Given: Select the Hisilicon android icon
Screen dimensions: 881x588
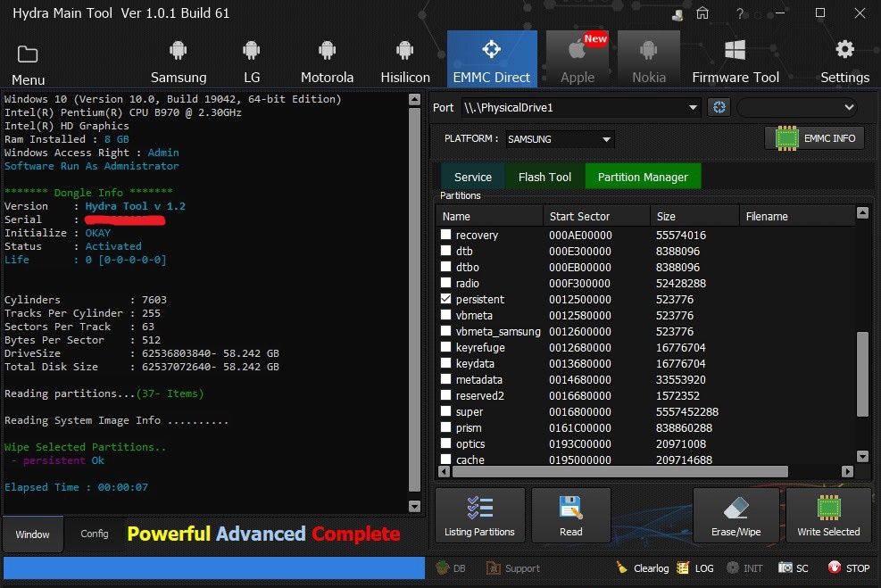Looking at the screenshot, I should pyautogui.click(x=404, y=51).
